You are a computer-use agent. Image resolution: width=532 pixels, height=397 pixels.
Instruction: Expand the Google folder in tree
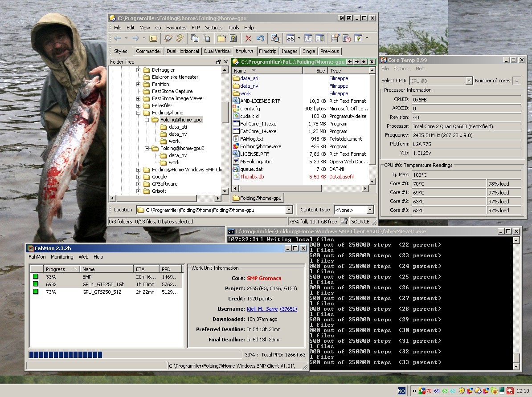139,177
